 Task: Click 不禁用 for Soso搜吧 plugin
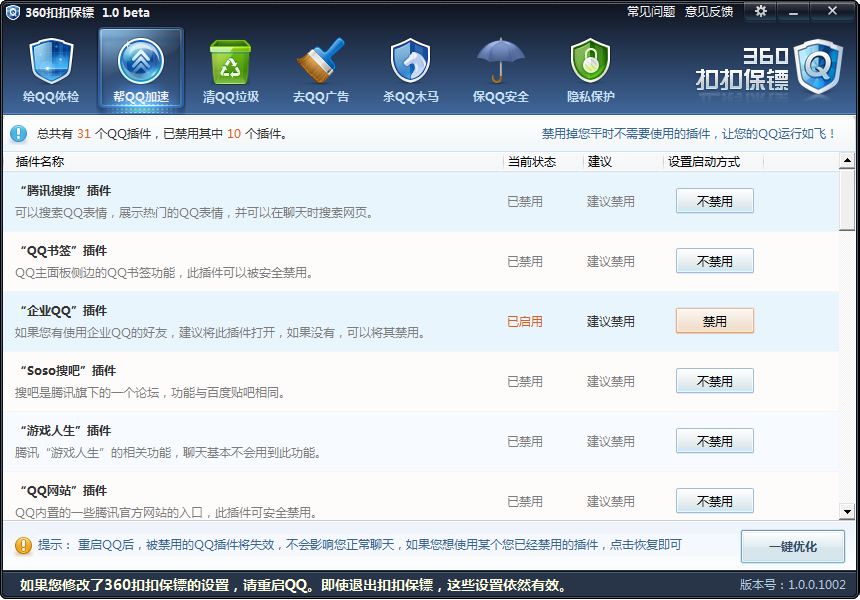tap(715, 381)
